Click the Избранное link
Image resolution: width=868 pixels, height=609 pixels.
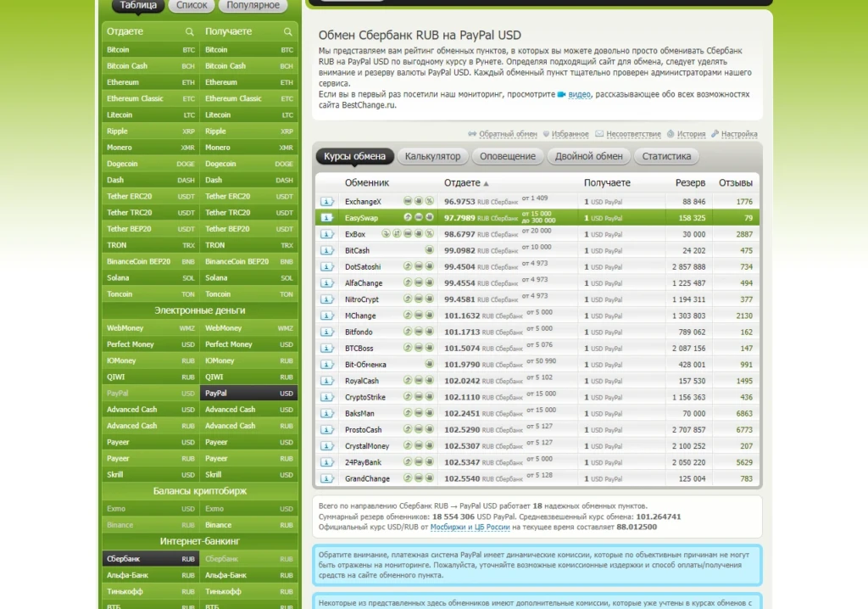coord(570,134)
